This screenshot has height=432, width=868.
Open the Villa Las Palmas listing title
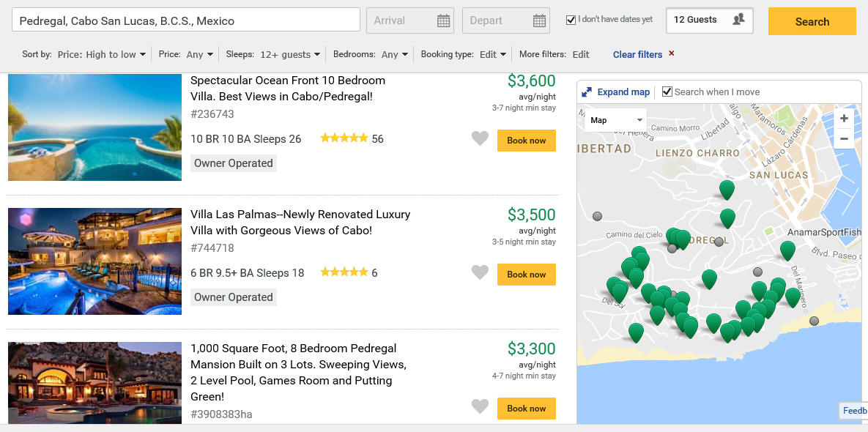300,222
